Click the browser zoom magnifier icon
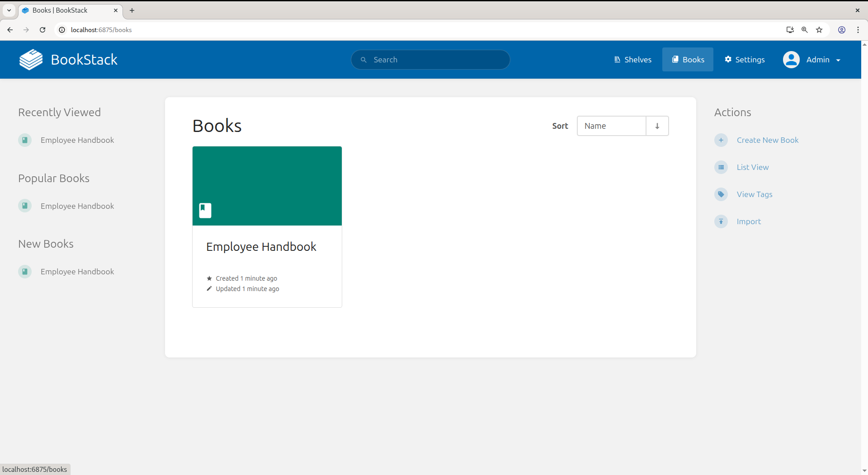This screenshot has width=868, height=475. tap(805, 30)
